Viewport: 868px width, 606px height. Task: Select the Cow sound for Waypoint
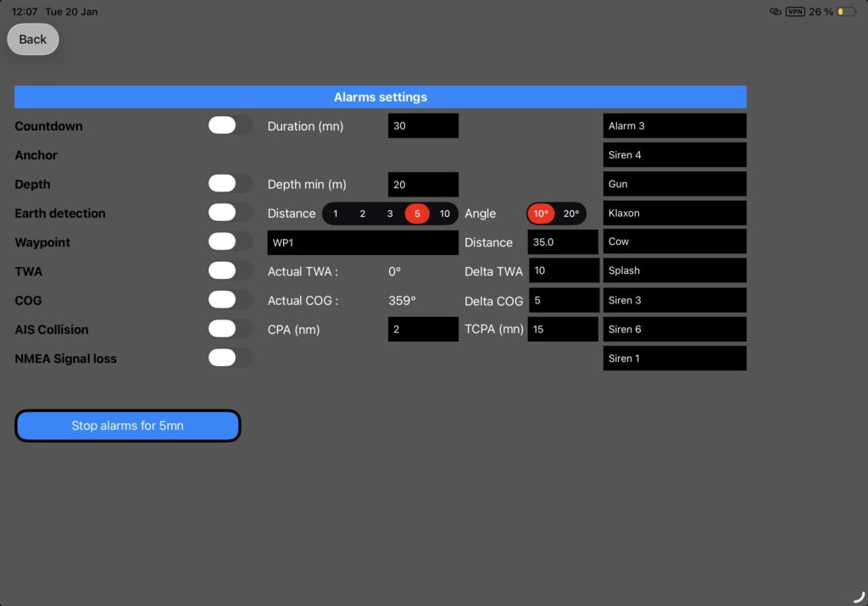pyautogui.click(x=674, y=242)
